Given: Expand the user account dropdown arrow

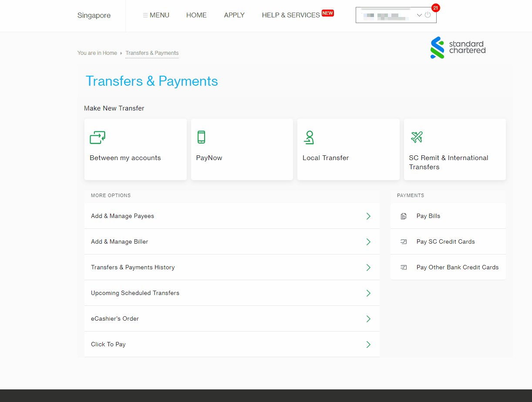Looking at the screenshot, I should pyautogui.click(x=419, y=15).
